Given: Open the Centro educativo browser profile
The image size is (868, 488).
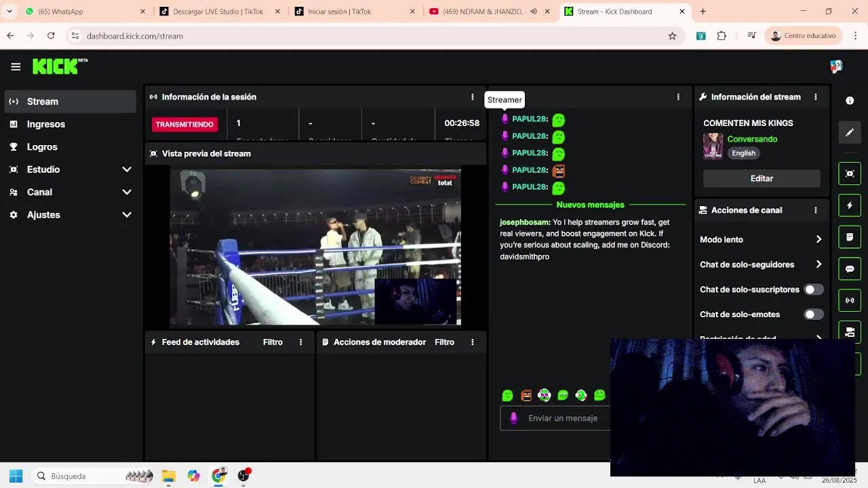Looking at the screenshot, I should click(804, 36).
